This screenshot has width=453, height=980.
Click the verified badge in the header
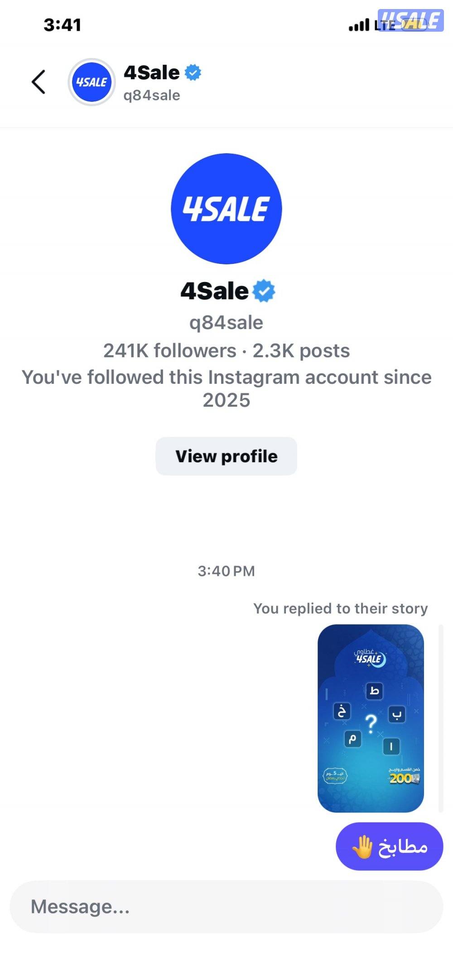(x=193, y=72)
